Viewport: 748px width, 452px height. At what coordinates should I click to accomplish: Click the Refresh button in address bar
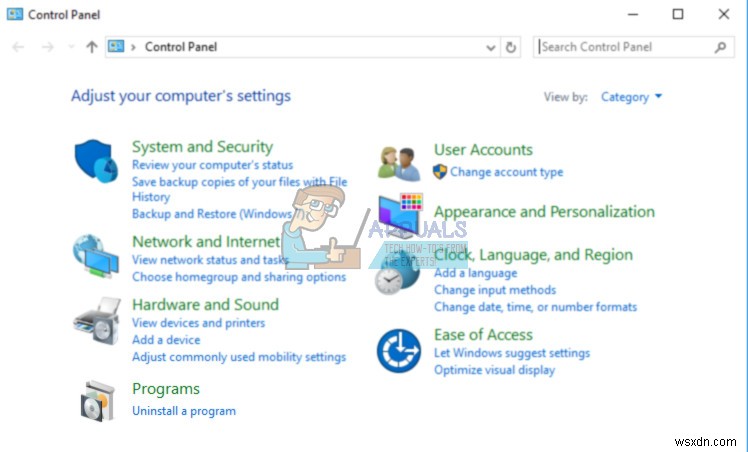(x=512, y=47)
